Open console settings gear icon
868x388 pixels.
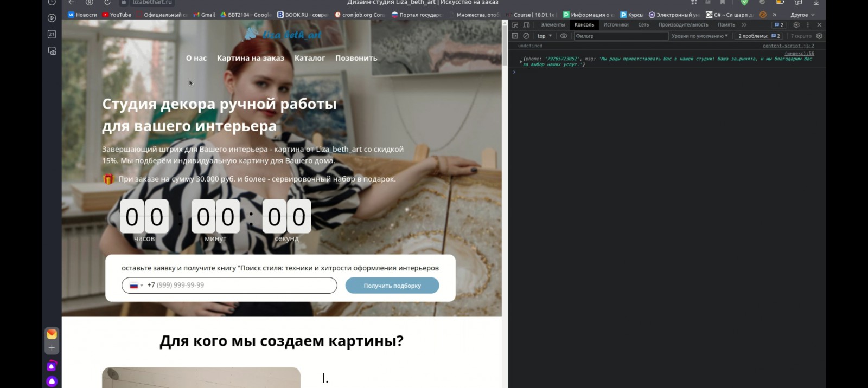tap(819, 36)
